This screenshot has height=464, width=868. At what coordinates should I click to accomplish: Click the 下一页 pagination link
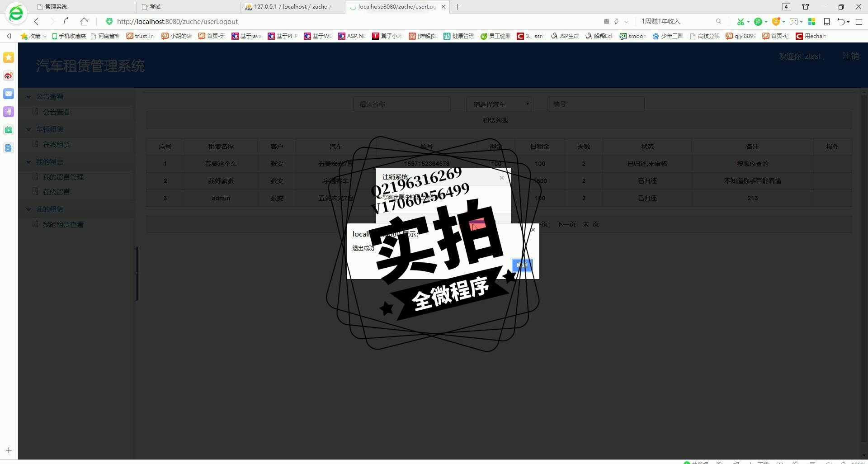566,224
